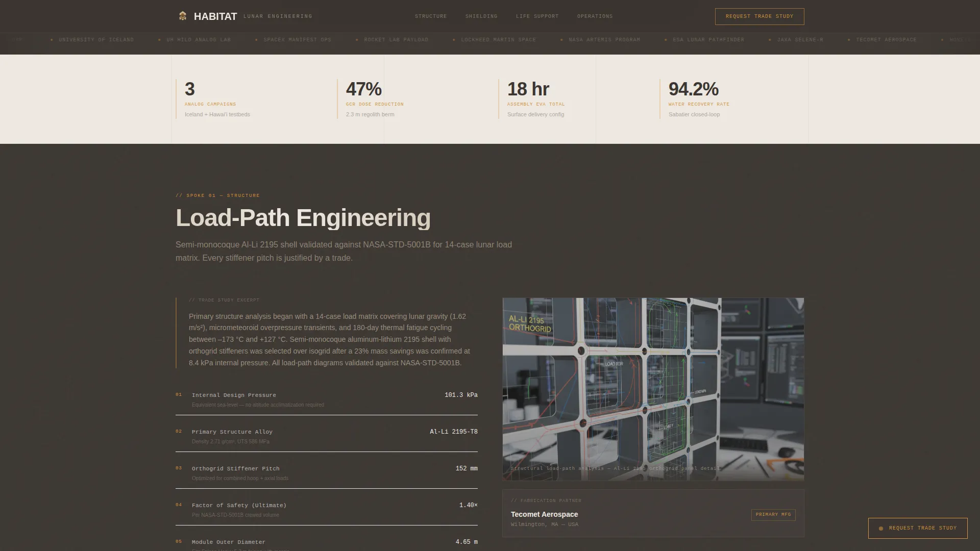980x551 pixels.
Task: Open the Shielding nav item
Action: (x=481, y=16)
